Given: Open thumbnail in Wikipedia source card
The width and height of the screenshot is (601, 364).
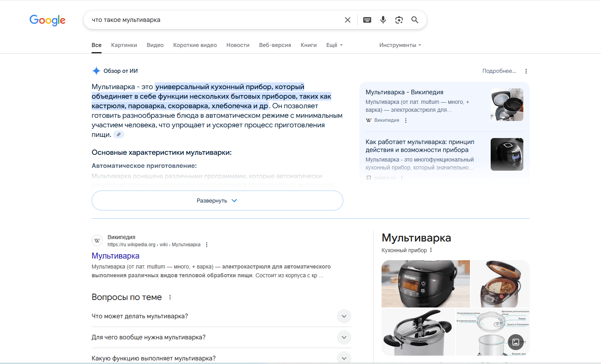Looking at the screenshot, I should (507, 105).
